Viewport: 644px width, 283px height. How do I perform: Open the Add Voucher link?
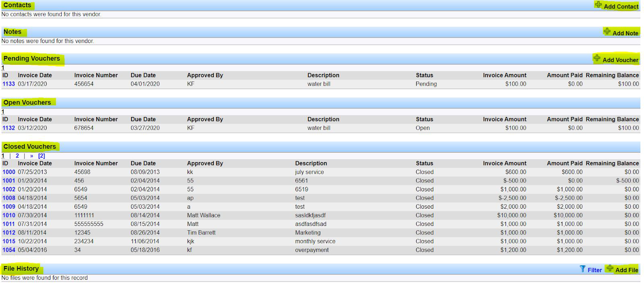click(620, 60)
